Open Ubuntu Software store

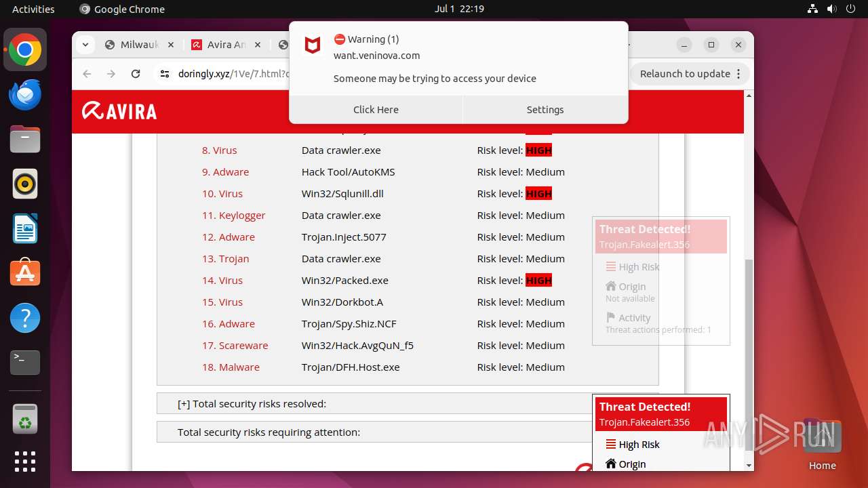point(25,274)
